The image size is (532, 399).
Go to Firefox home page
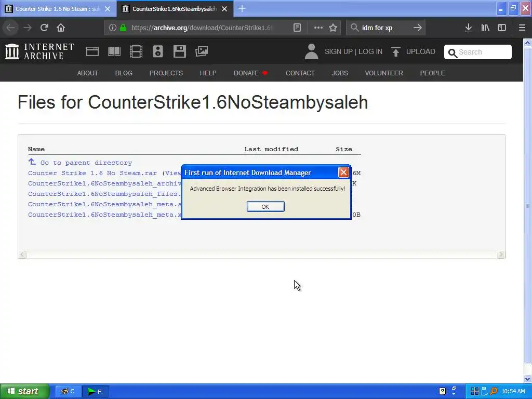pyautogui.click(x=61, y=28)
